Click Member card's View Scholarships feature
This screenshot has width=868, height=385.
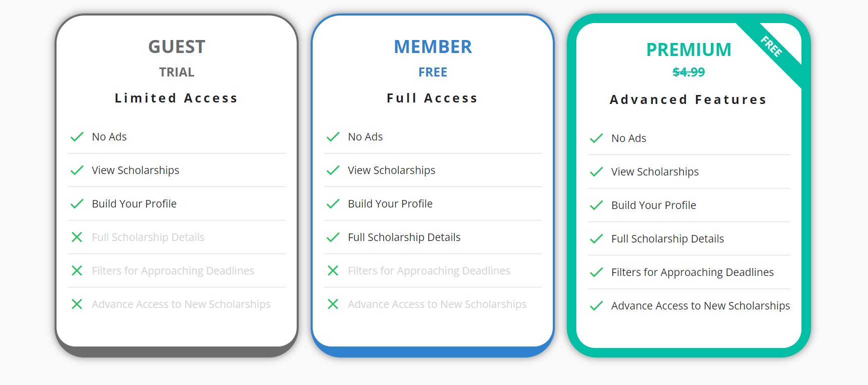coord(391,170)
